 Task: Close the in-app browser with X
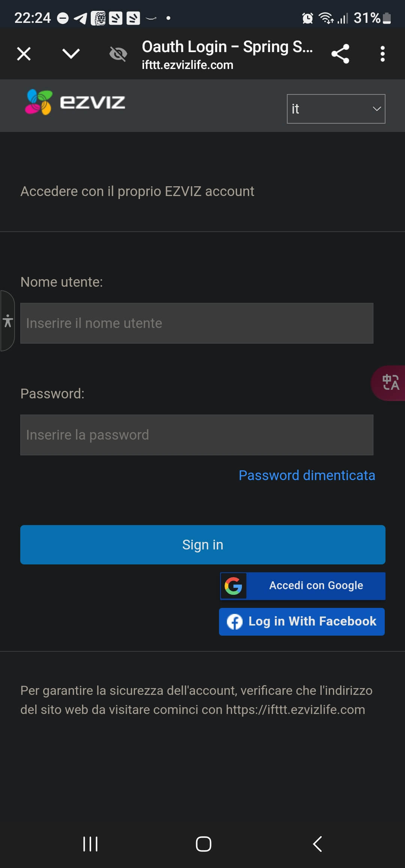coord(24,54)
